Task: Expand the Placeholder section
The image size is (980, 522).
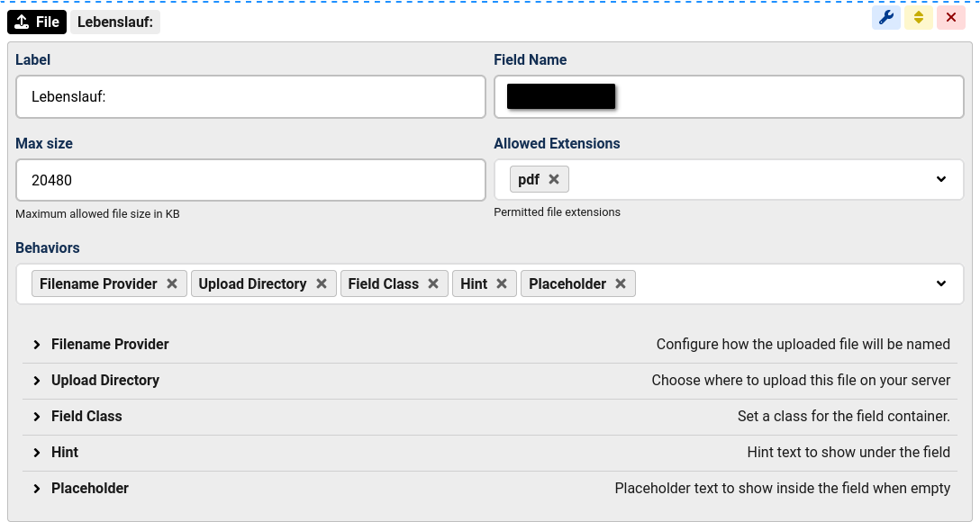Action: (89, 488)
